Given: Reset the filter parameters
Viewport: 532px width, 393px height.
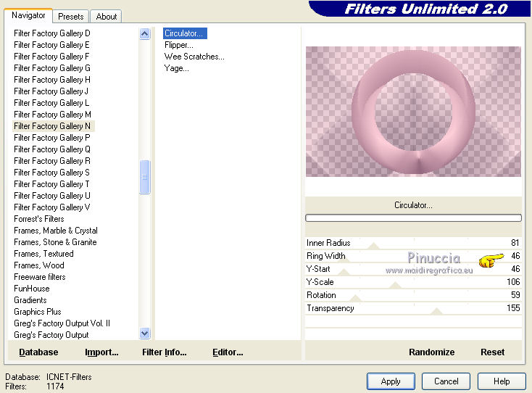Looking at the screenshot, I should coord(492,352).
